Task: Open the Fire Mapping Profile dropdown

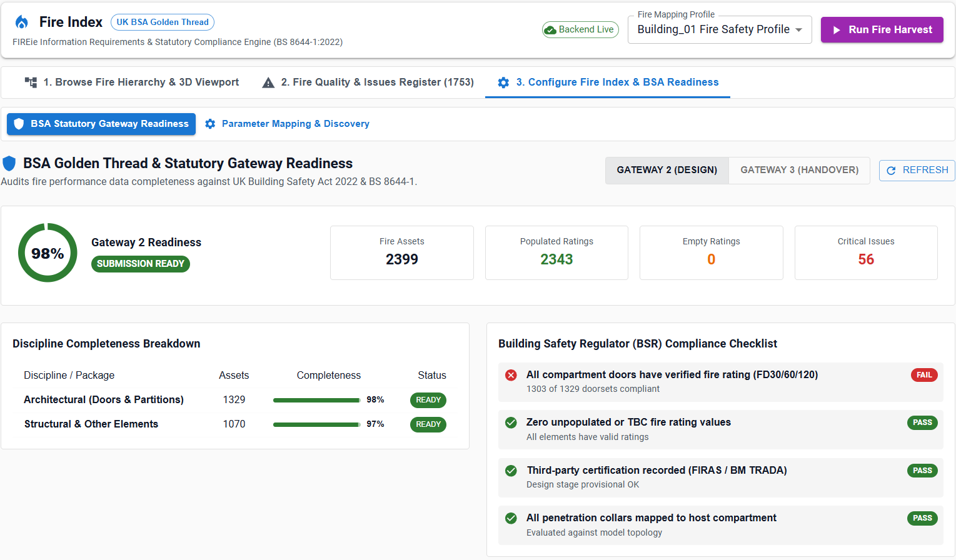Action: 720,29
